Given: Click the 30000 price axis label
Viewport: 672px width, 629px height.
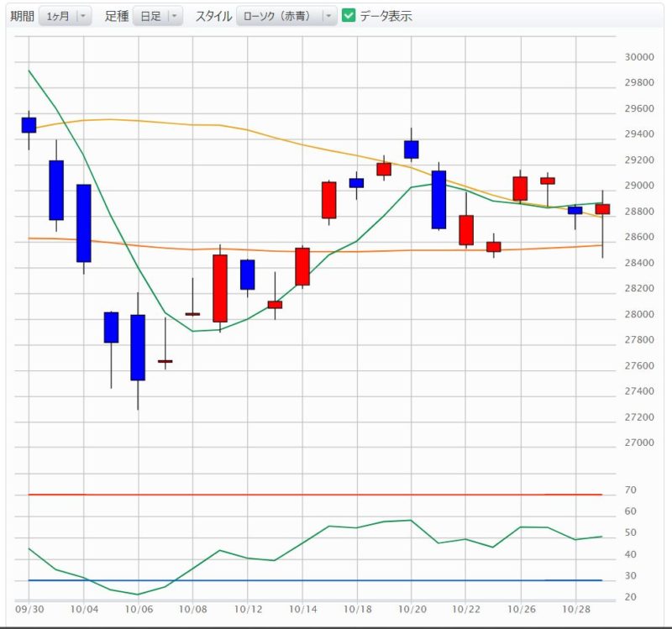Looking at the screenshot, I should point(639,57).
